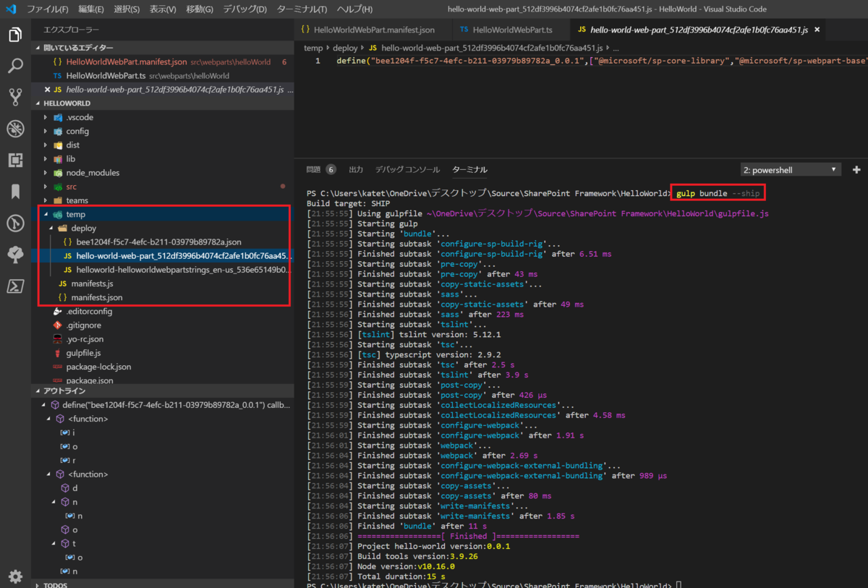
Task: Open the Todo Tree view in the activity bar
Action: (x=15, y=255)
